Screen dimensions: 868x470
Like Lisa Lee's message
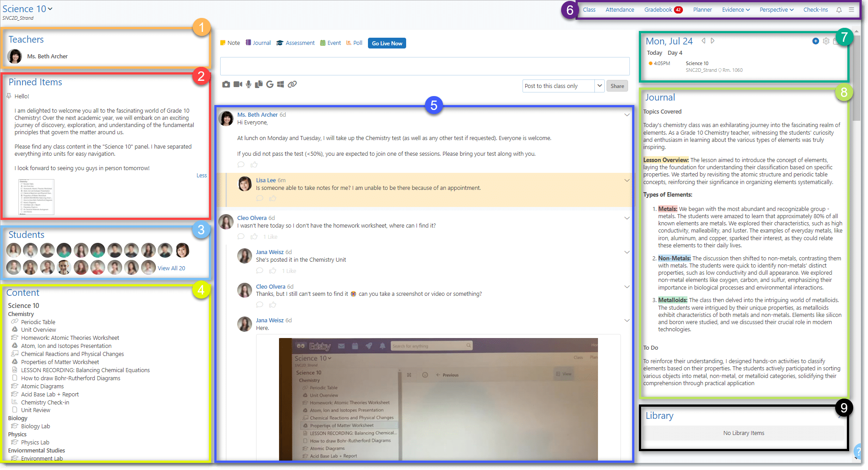[273, 198]
